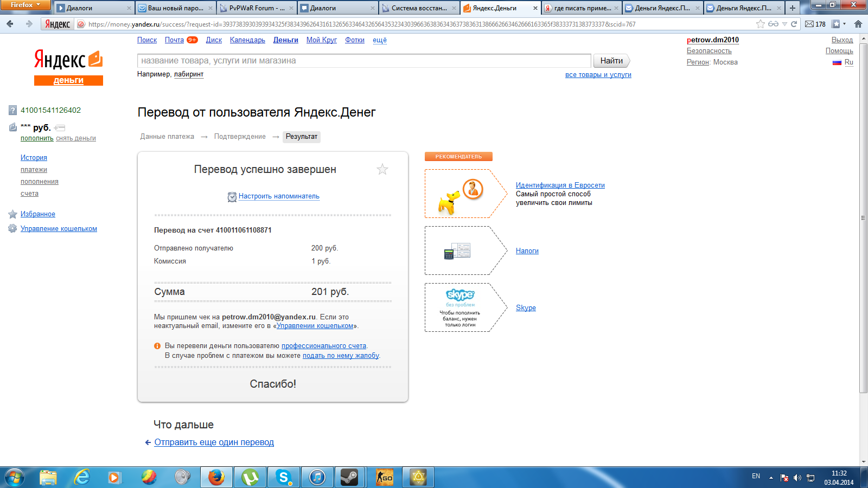
Task: Click the volume icon in system tray
Action: click(x=797, y=478)
